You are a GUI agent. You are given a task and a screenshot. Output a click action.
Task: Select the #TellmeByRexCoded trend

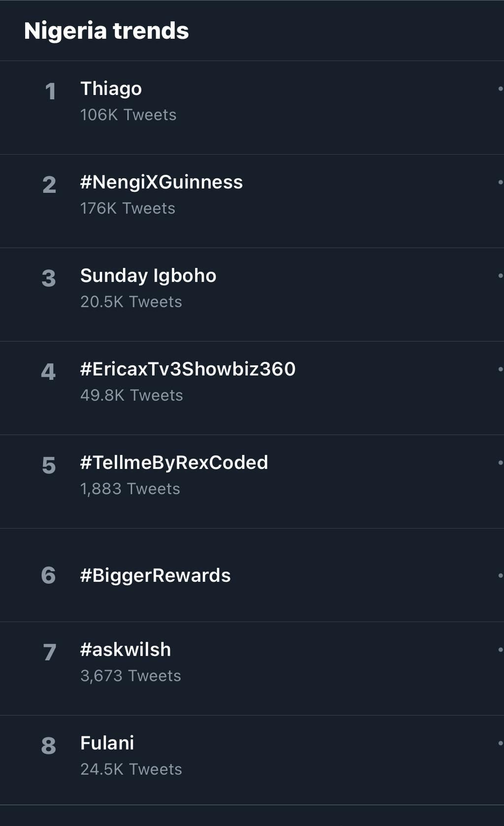[174, 463]
